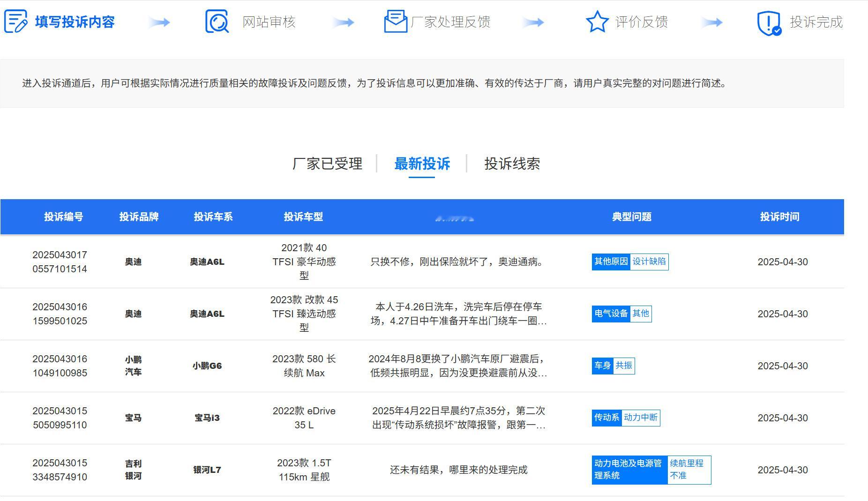Switch to the 厂家已受理 tab
This screenshot has height=501, width=868.
pyautogui.click(x=327, y=164)
